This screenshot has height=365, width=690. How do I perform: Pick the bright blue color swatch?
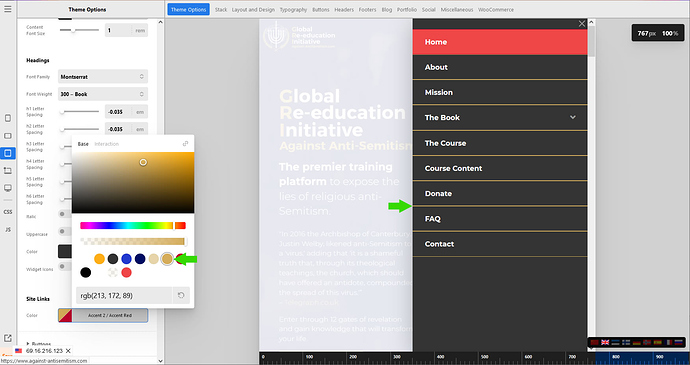click(127, 259)
